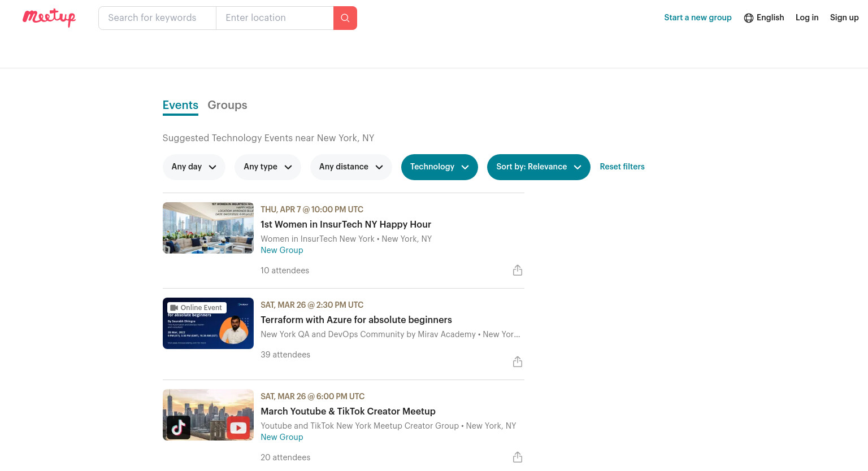Click New Group label under Youtube and TikTok group
This screenshot has width=868, height=471.
282,437
